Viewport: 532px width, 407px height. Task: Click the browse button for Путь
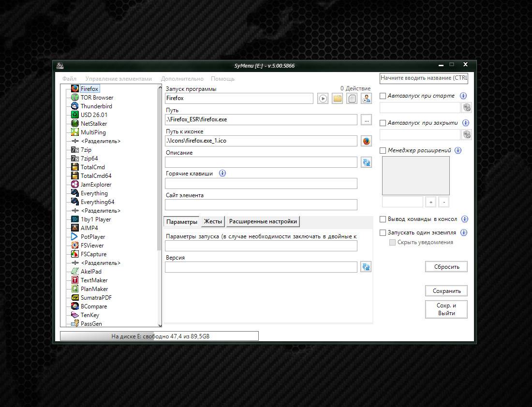click(x=366, y=120)
